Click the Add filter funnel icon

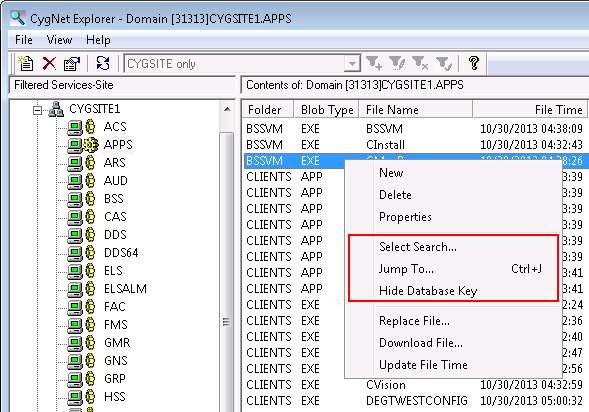pos(374,63)
